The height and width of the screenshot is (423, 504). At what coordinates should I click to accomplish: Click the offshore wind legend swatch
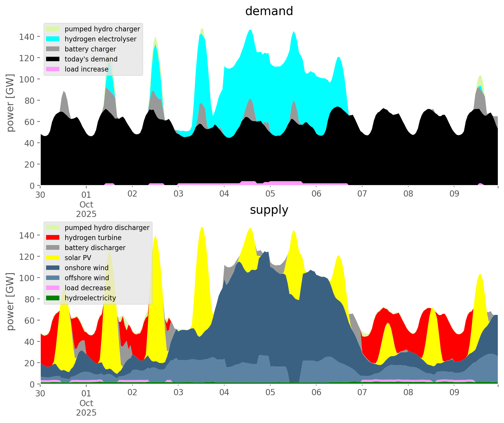click(x=53, y=278)
